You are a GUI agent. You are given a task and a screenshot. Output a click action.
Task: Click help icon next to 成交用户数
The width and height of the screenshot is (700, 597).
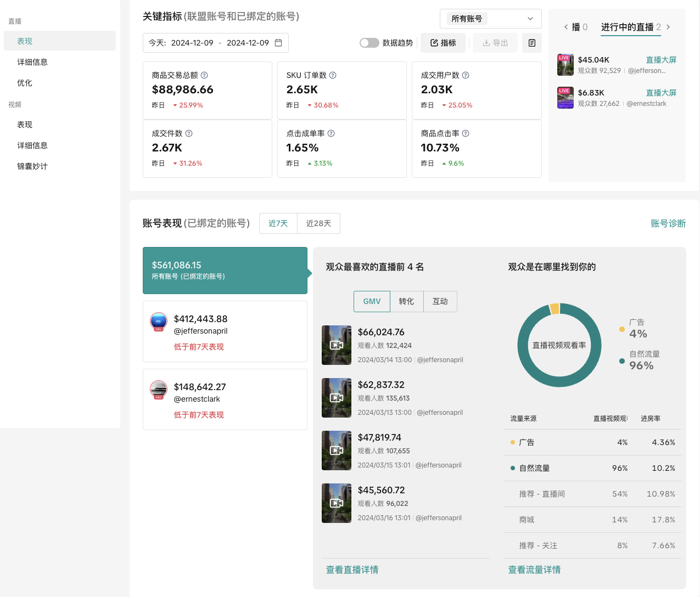tap(466, 75)
